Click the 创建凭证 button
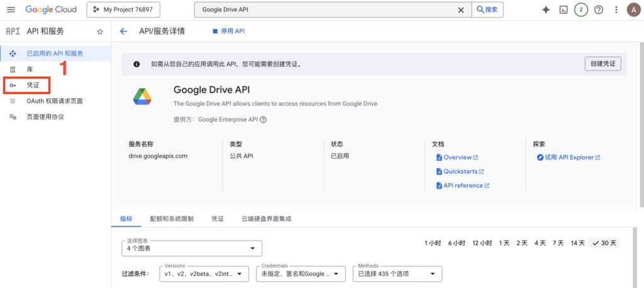 [602, 64]
